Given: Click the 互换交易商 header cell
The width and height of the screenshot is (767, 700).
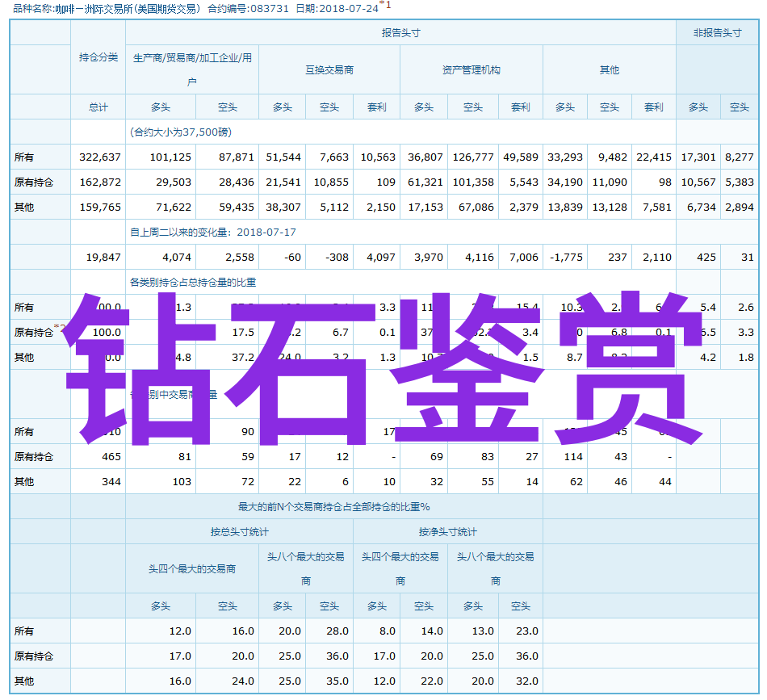Looking at the screenshot, I should (329, 70).
